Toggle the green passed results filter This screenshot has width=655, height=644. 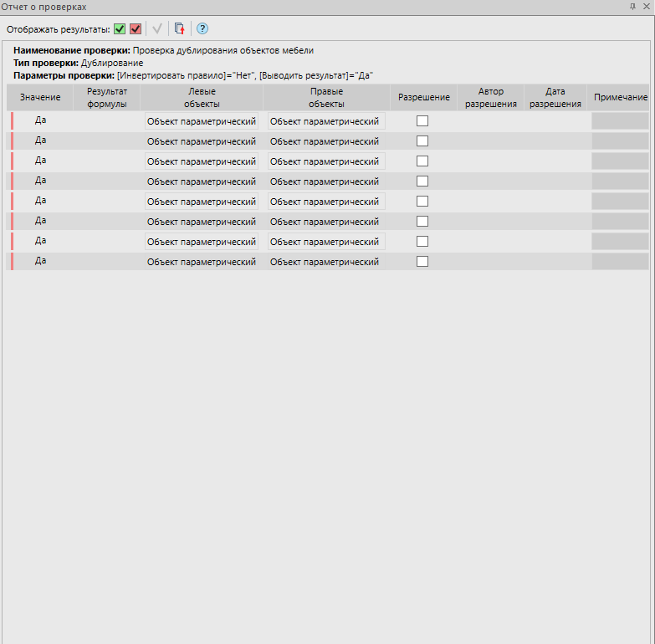(x=120, y=28)
